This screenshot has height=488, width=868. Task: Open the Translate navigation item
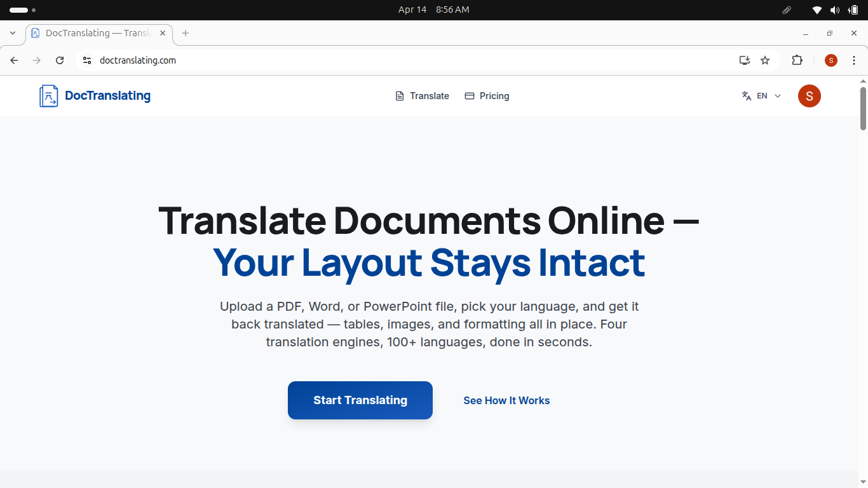(x=430, y=95)
